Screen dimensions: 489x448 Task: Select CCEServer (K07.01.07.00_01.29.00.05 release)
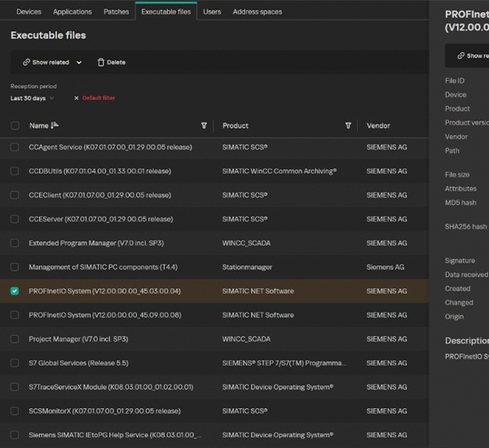pos(101,219)
